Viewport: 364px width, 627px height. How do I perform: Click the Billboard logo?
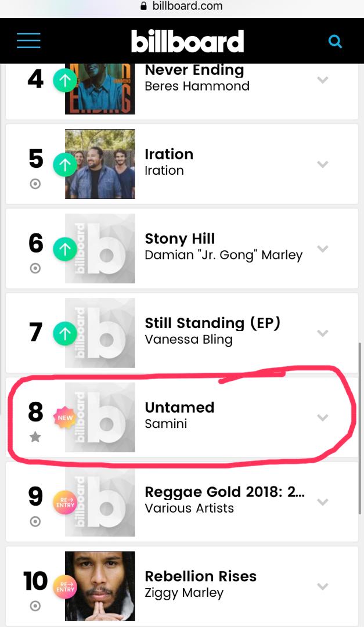point(187,41)
